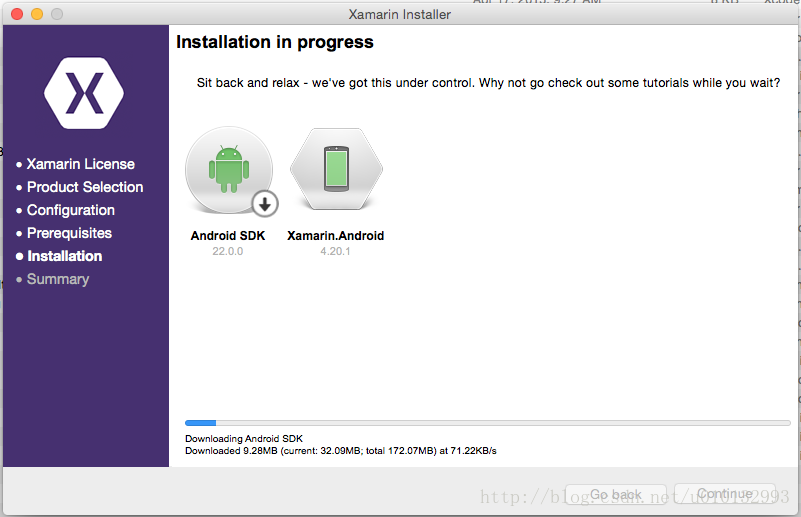Click the Xamarin.Android phone hexagon icon
Screen dimensions: 801x517
[x=336, y=169]
